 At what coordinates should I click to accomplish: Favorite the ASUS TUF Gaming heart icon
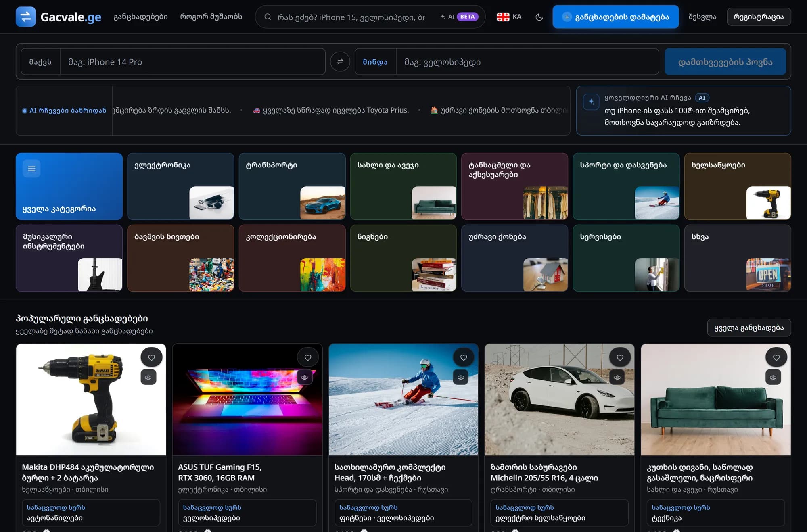308,357
